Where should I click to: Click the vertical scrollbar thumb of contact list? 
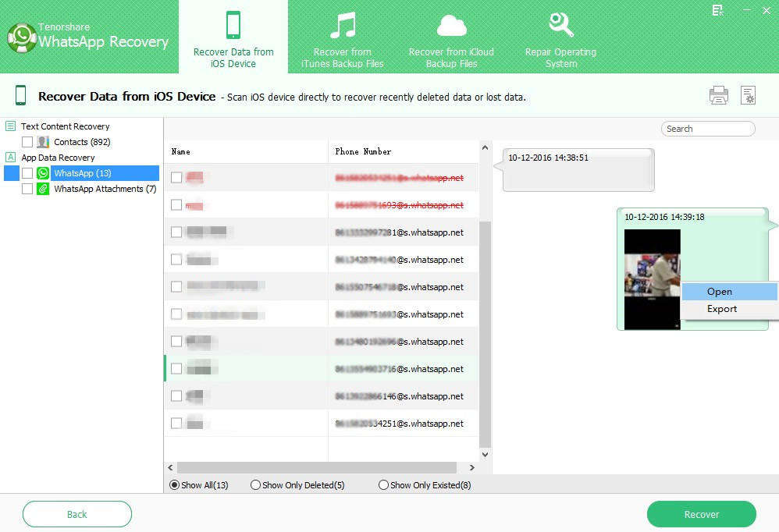coord(485,335)
